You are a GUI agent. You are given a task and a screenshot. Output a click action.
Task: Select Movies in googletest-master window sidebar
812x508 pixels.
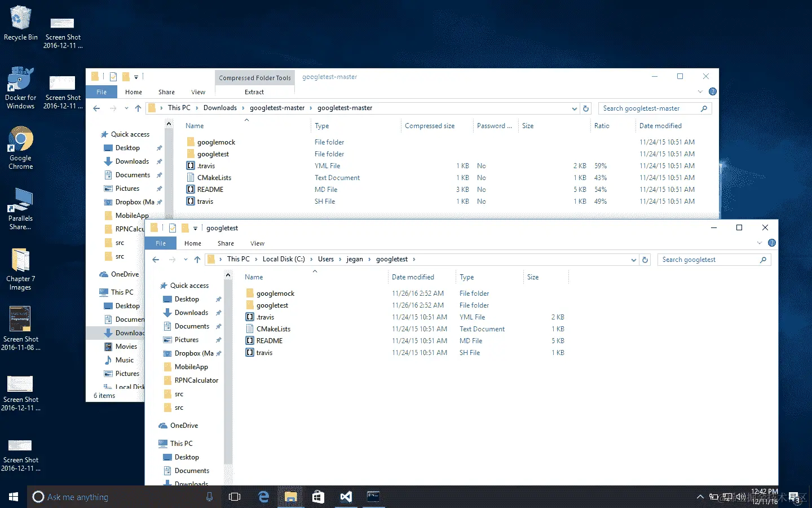coord(121,347)
